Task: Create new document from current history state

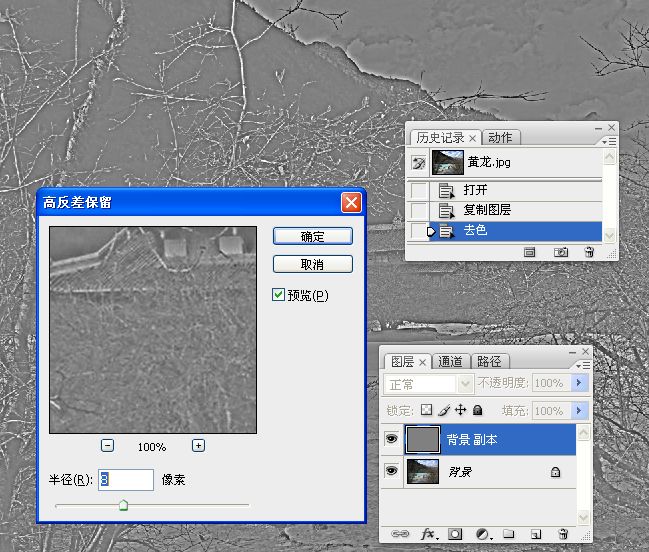Action: 529,252
